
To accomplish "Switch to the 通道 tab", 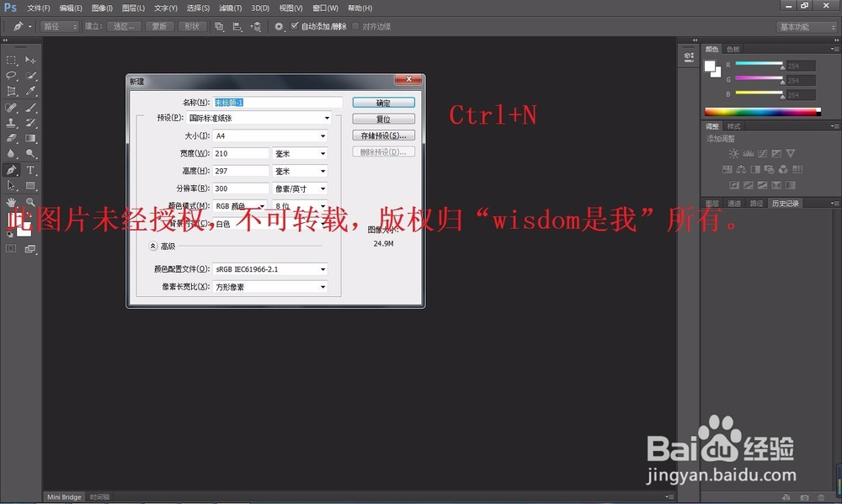I will 734,204.
